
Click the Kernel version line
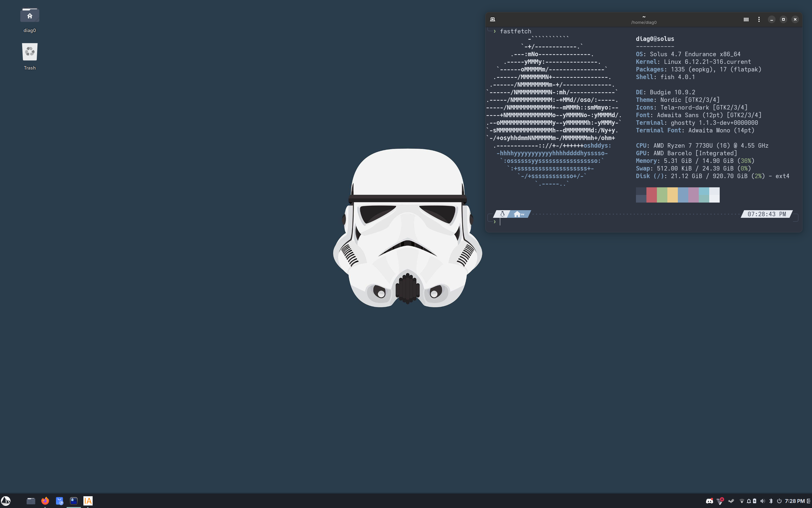[x=693, y=62]
